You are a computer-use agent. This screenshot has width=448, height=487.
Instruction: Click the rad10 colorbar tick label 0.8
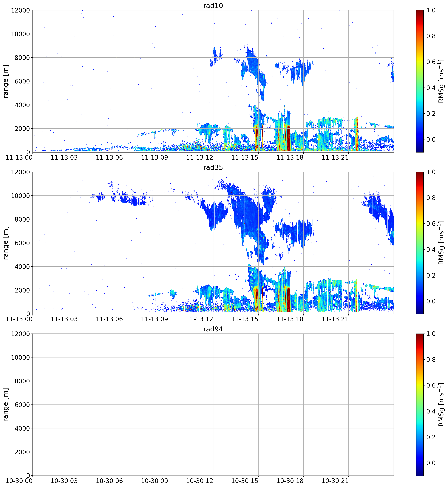coord(431,36)
